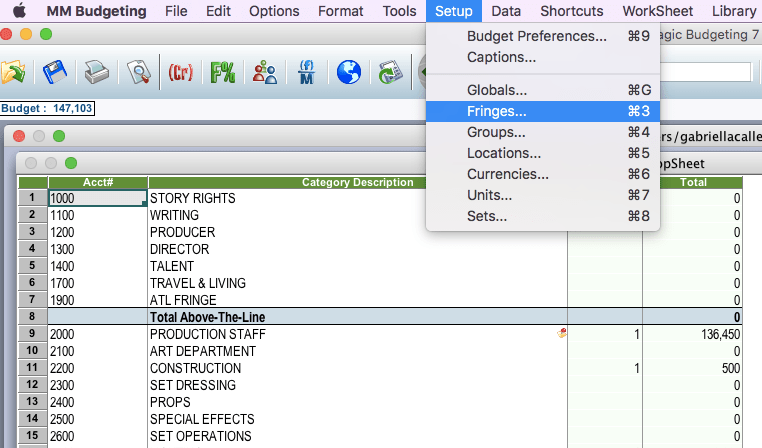The width and height of the screenshot is (762, 448).
Task: Save budget with the floppy disk icon
Action: coord(54,73)
